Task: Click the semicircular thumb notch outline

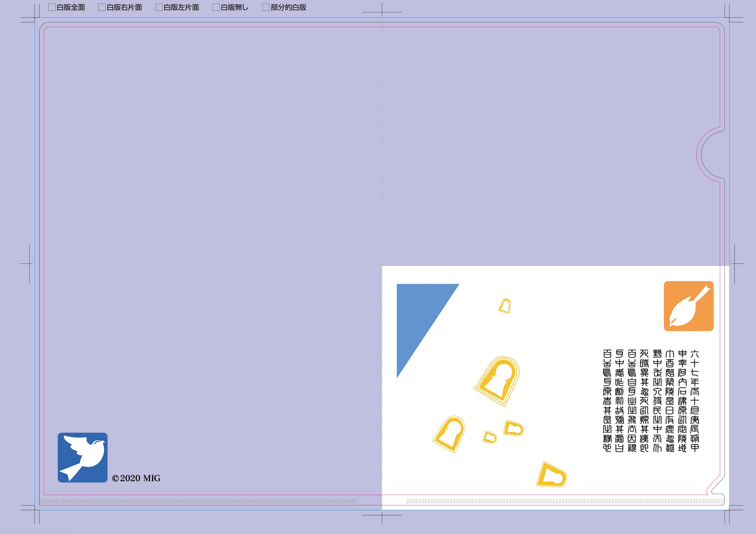Action: point(702,155)
